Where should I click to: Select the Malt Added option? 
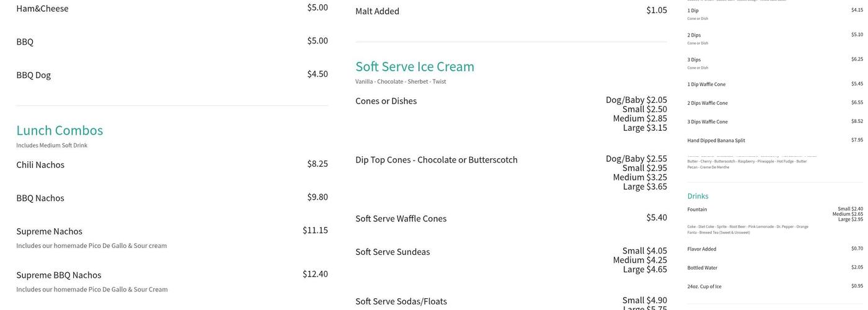[x=377, y=11]
